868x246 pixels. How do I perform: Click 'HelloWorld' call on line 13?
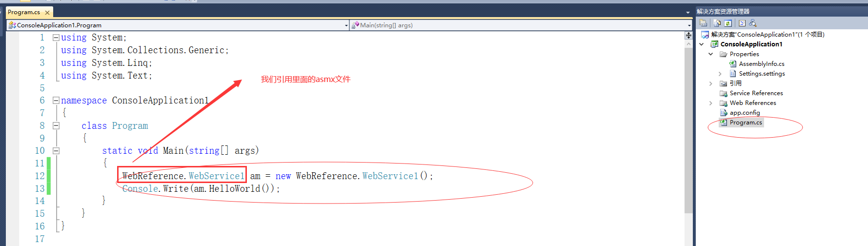(235, 189)
